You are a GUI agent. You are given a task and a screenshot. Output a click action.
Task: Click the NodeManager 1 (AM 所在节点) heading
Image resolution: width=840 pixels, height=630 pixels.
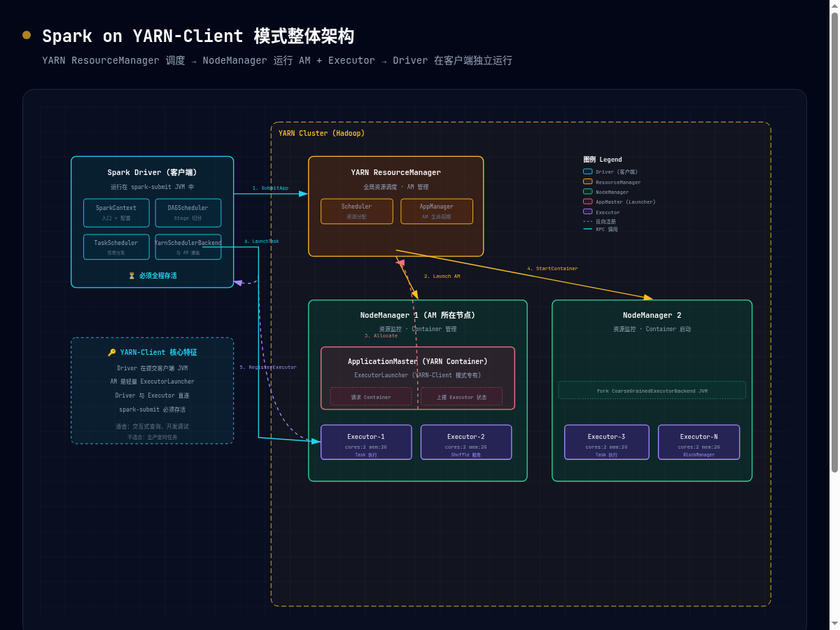click(418, 315)
